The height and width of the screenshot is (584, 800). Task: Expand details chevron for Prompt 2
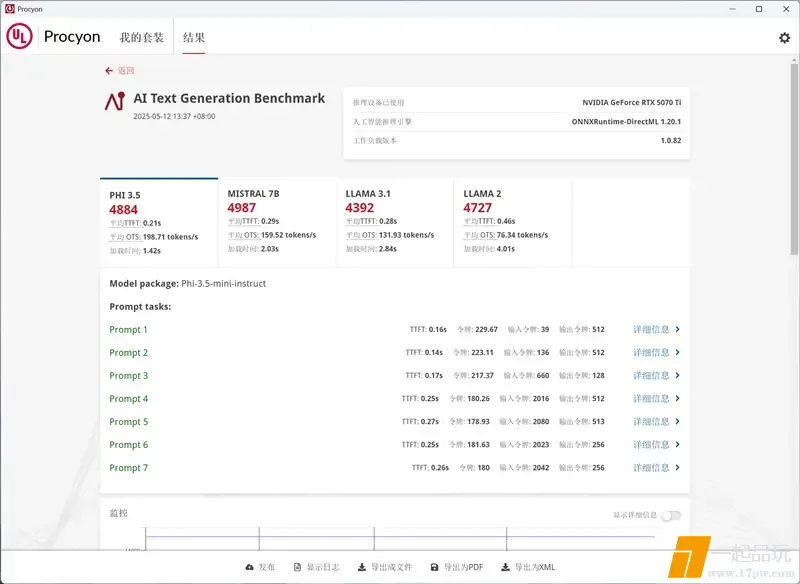pos(677,352)
